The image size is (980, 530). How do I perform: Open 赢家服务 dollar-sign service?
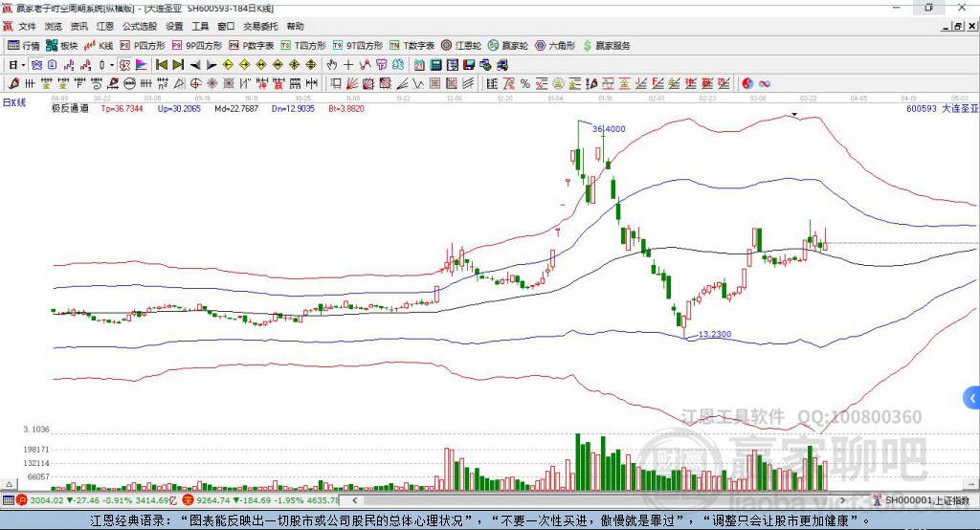(606, 46)
